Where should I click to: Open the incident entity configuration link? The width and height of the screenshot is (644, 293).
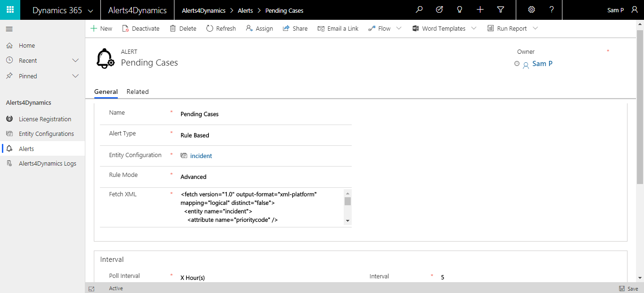[201, 156]
